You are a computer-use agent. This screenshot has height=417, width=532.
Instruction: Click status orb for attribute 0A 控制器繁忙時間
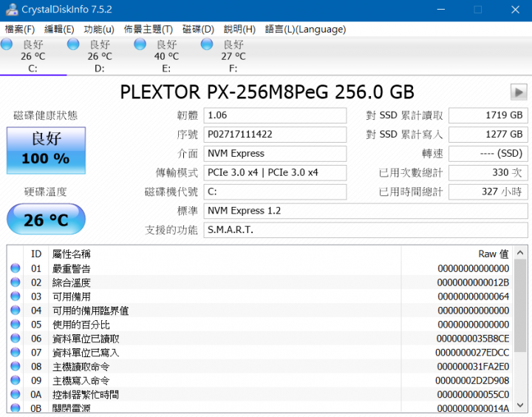click(16, 394)
